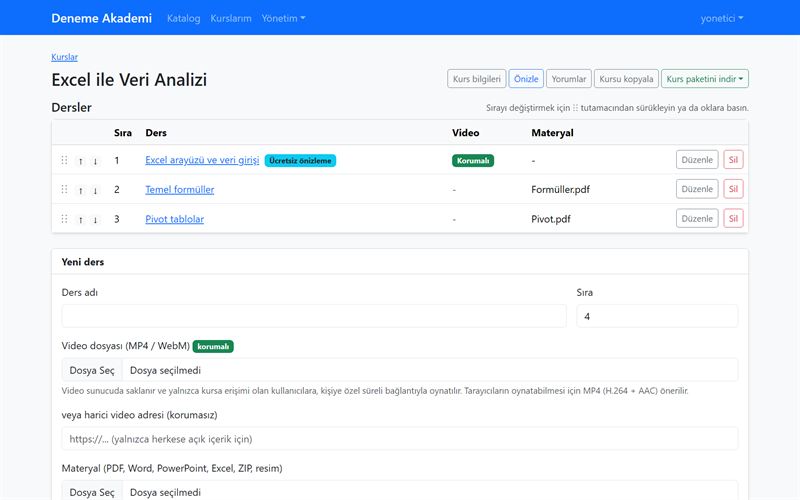Click the Önizle button

pos(526,79)
